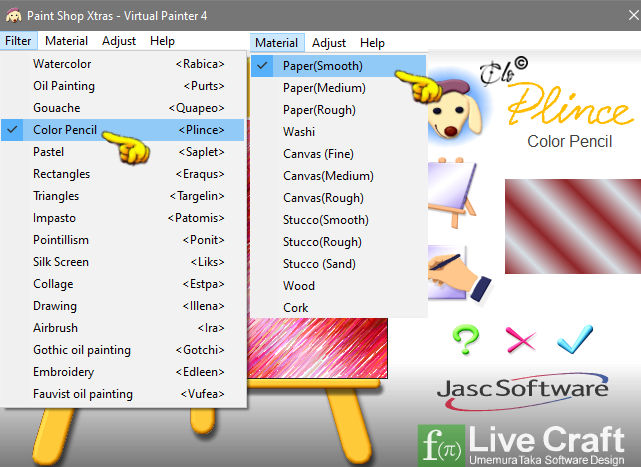Image resolution: width=641 pixels, height=467 pixels.
Task: Click the canvas on easel material icon
Action: (x=452, y=192)
